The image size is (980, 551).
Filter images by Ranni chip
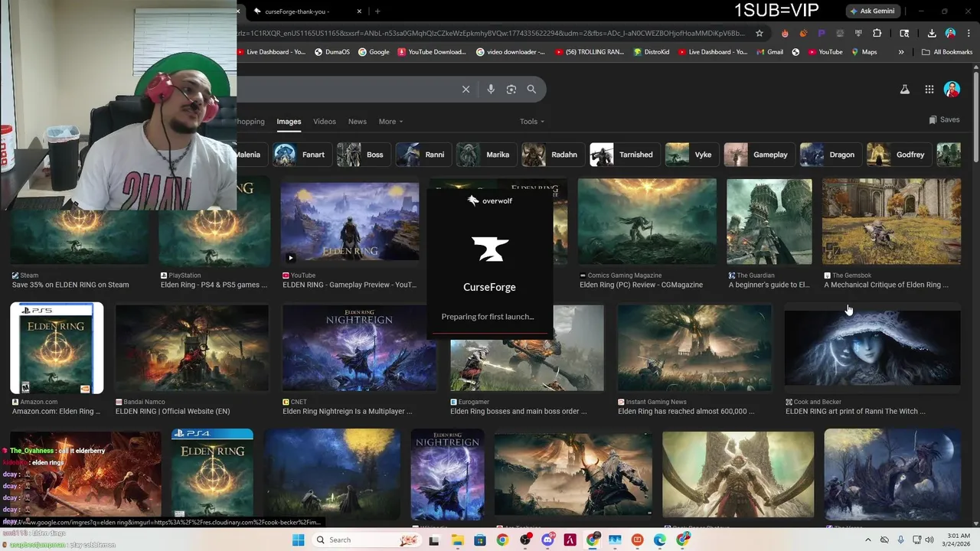[423, 155]
